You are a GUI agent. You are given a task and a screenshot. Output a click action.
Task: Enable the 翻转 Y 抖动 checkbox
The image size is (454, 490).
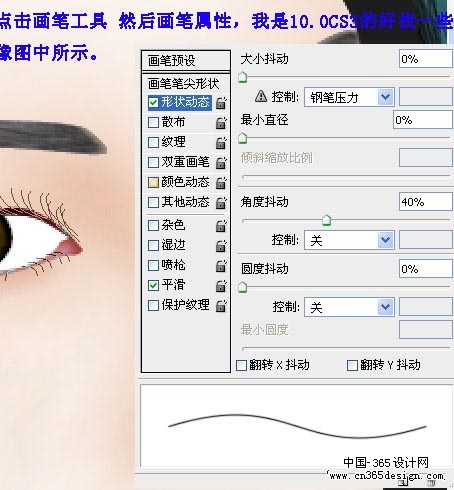point(352,365)
